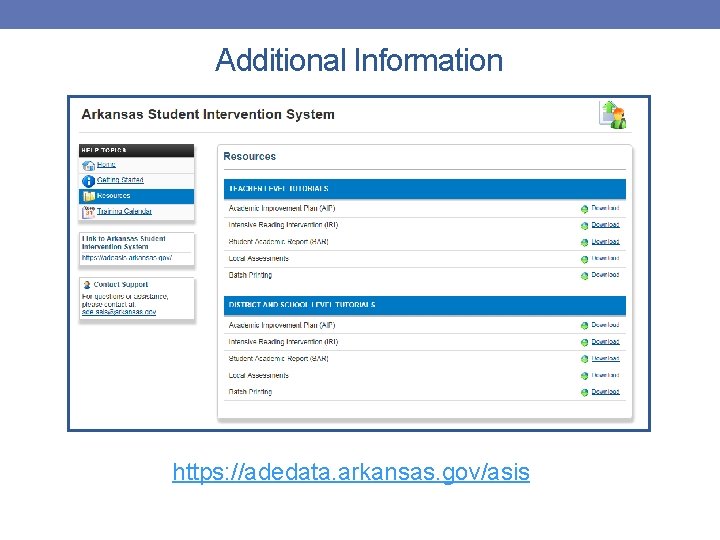
Task: Click teacher-level Student Academic Report (SAR) text
Action: pos(278,242)
